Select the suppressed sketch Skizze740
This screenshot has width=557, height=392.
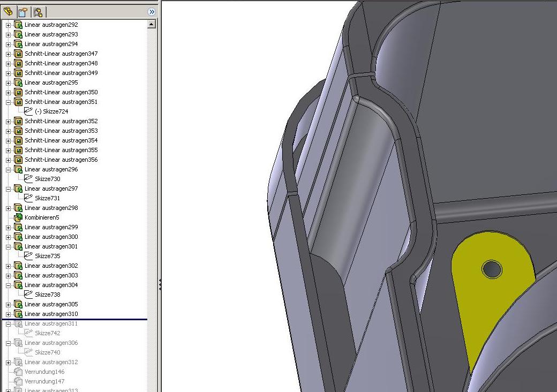click(x=48, y=352)
